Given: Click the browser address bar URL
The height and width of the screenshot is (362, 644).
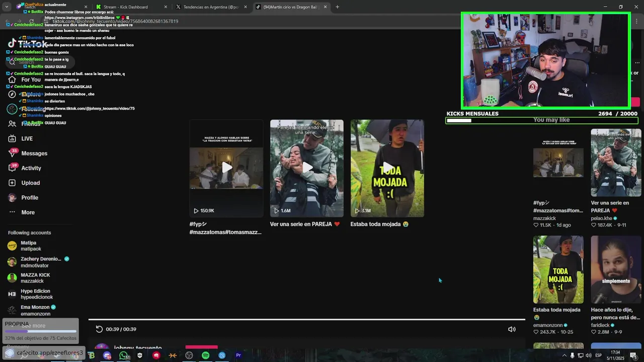Looking at the screenshot, I should [x=115, y=21].
